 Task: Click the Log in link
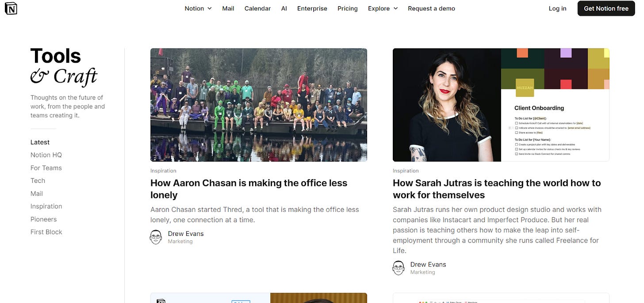[557, 8]
